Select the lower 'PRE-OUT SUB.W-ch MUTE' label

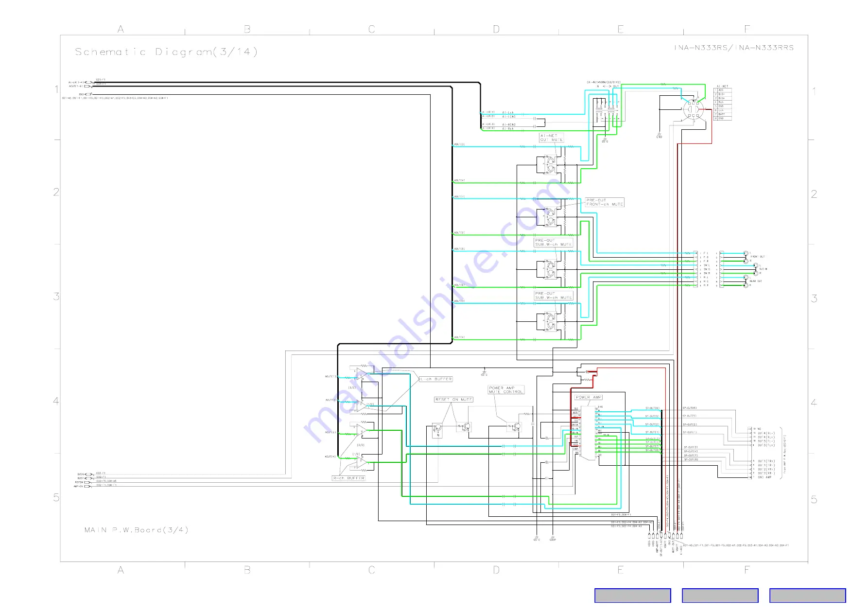(x=553, y=295)
